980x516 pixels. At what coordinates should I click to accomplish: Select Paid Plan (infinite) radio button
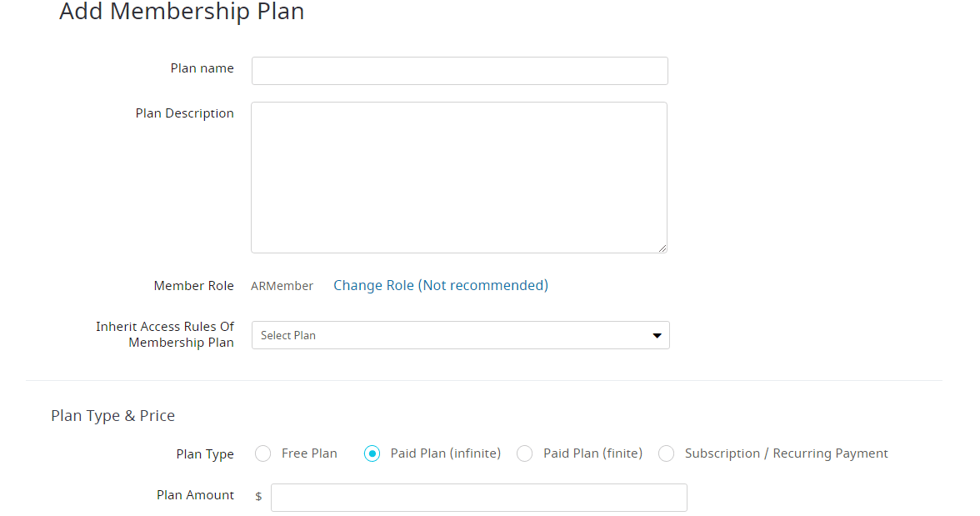372,453
